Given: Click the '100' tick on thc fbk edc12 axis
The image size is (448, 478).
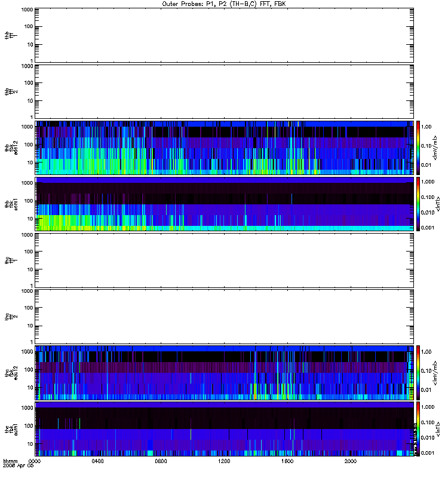Looking at the screenshot, I should [29, 369].
